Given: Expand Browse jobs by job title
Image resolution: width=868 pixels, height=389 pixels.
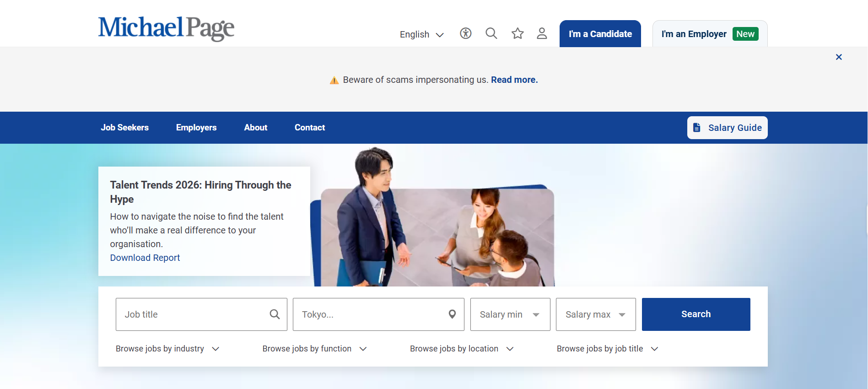Looking at the screenshot, I should (607, 349).
